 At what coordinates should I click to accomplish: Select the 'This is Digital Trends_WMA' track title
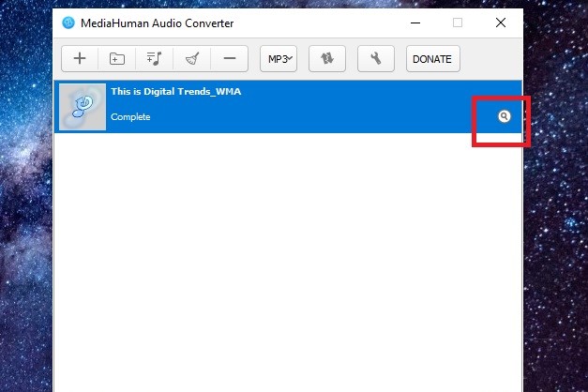point(170,92)
